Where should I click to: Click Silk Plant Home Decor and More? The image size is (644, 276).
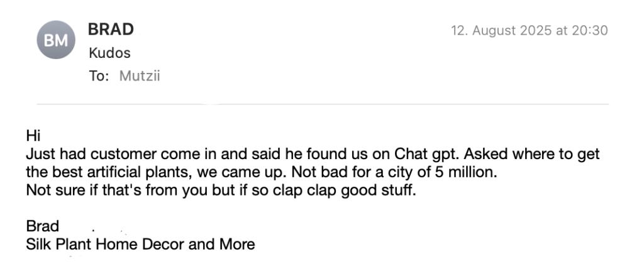click(x=140, y=245)
